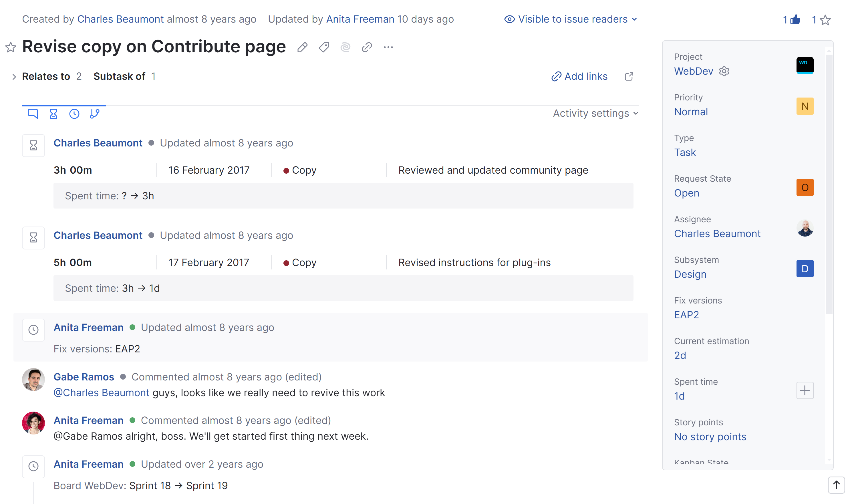Click the tag icon next to title

[x=324, y=47]
